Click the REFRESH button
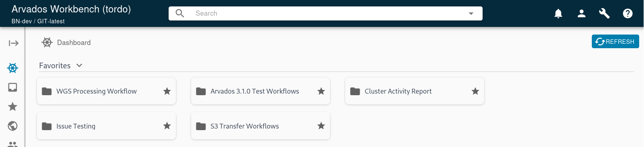 [615, 41]
